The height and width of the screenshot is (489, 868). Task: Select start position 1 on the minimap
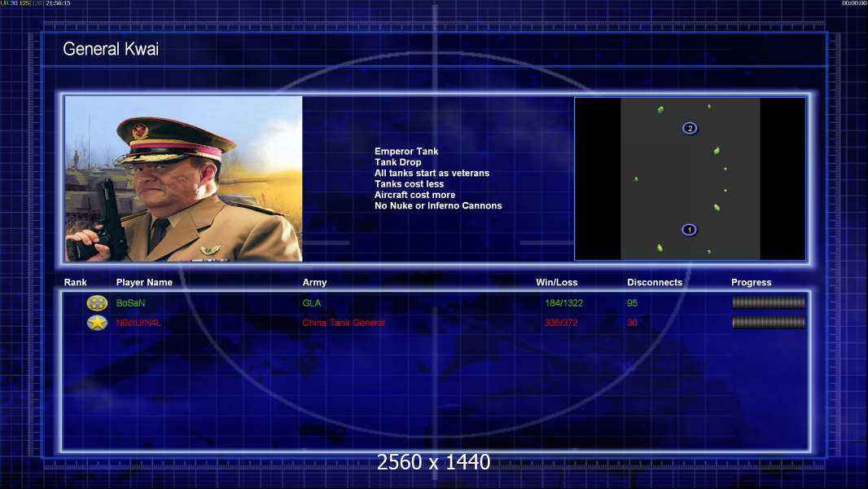coord(689,229)
